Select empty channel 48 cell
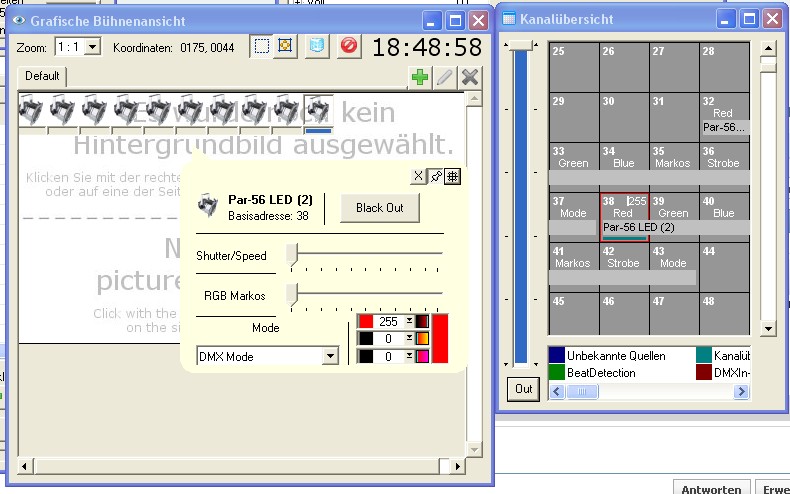Viewport: 790px width, 494px height. (724, 314)
